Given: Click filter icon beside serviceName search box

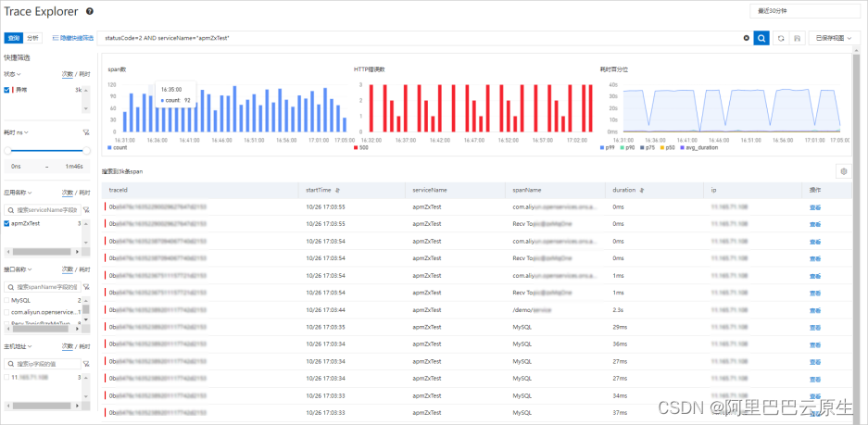Looking at the screenshot, I should click(86, 210).
